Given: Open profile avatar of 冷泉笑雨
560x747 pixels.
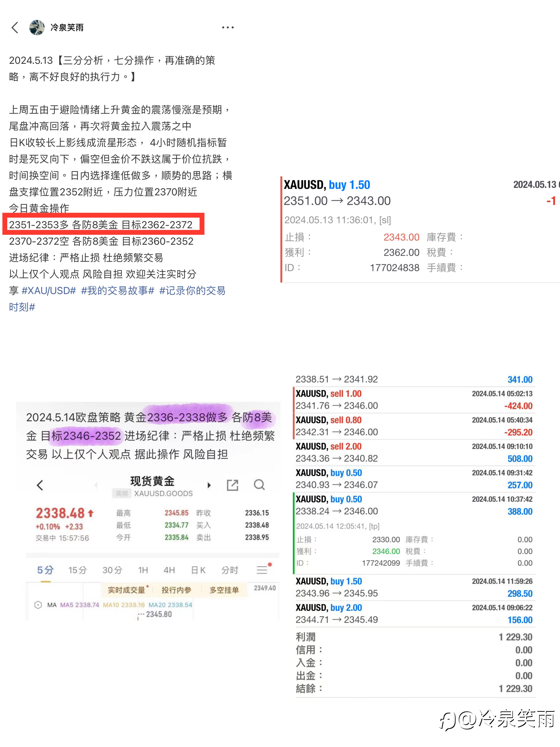Looking at the screenshot, I should [x=37, y=27].
